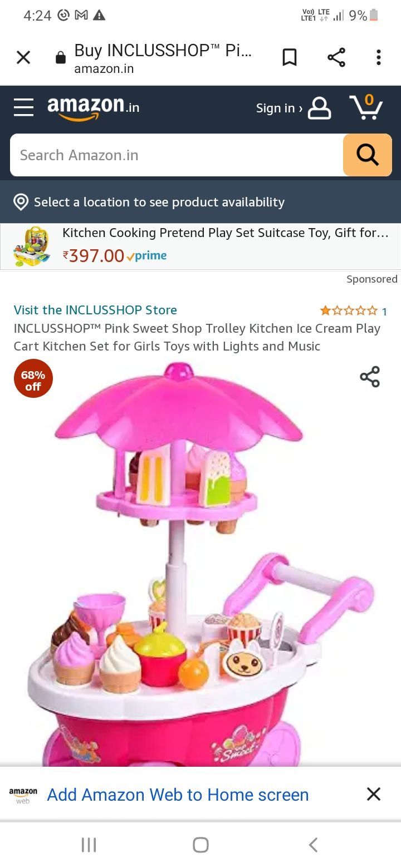Share this product using the share icon
The height and width of the screenshot is (868, 401).
pos(370,377)
